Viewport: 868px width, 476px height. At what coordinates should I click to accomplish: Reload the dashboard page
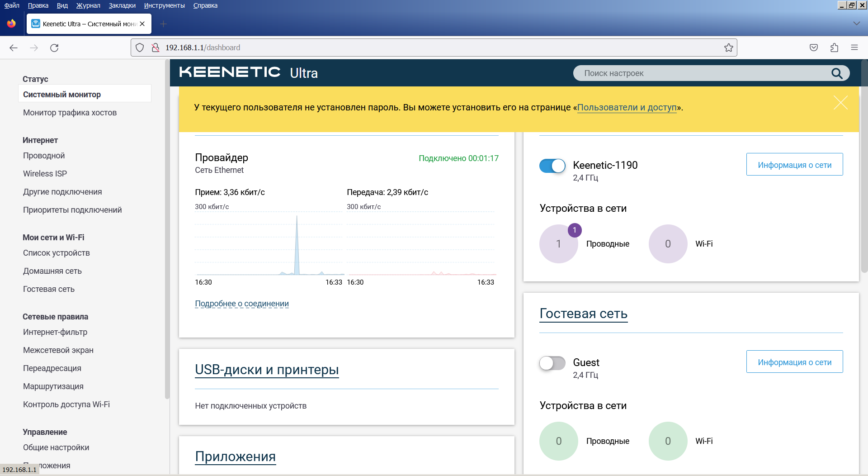click(54, 48)
